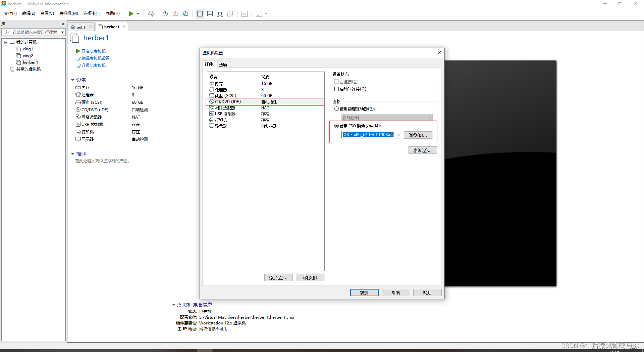Select 使用物理驱动器 radio button

[x=336, y=109]
